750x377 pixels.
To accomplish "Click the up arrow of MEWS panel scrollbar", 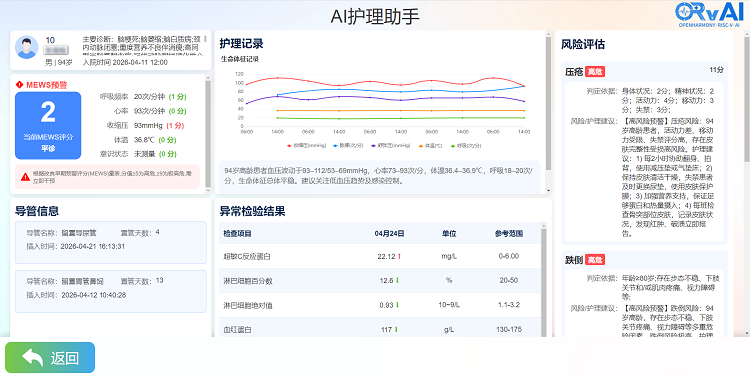I will 208,77.
